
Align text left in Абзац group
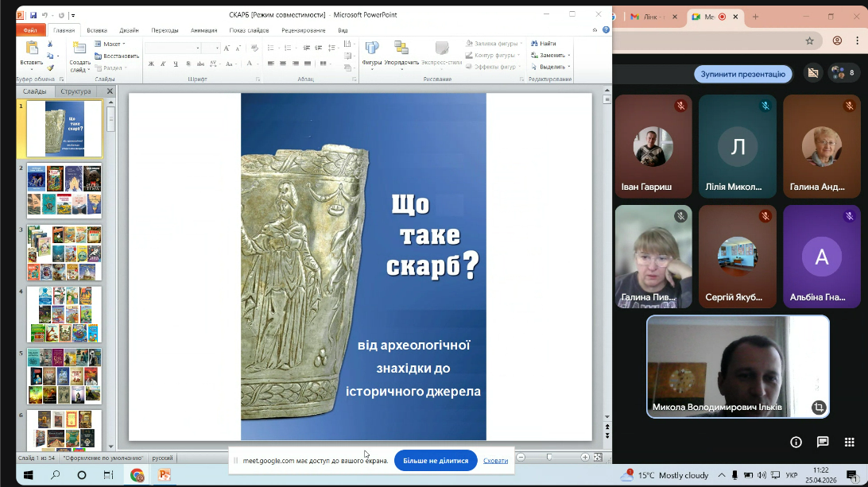click(x=271, y=64)
